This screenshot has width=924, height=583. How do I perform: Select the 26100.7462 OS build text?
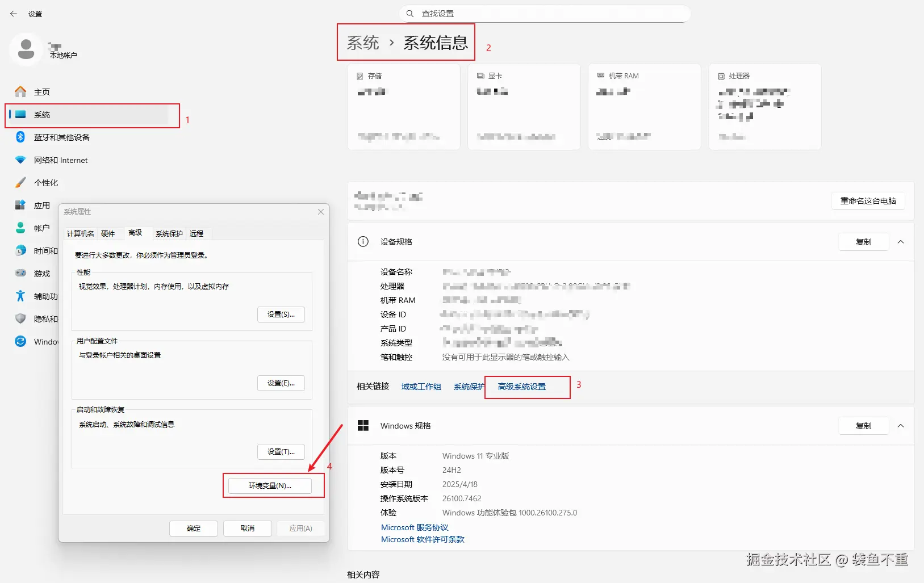462,498
